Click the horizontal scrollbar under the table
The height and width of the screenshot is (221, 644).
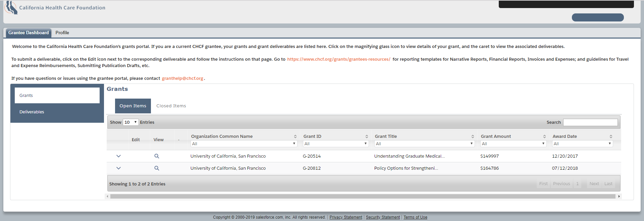click(x=363, y=196)
